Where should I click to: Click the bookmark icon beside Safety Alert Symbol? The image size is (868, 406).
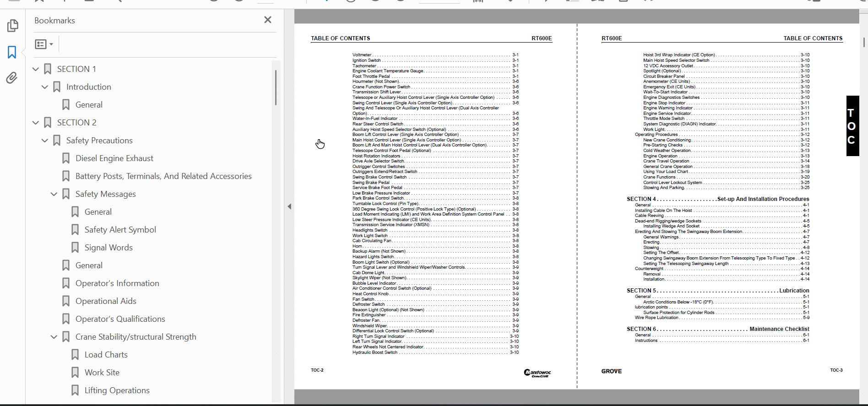[75, 230]
